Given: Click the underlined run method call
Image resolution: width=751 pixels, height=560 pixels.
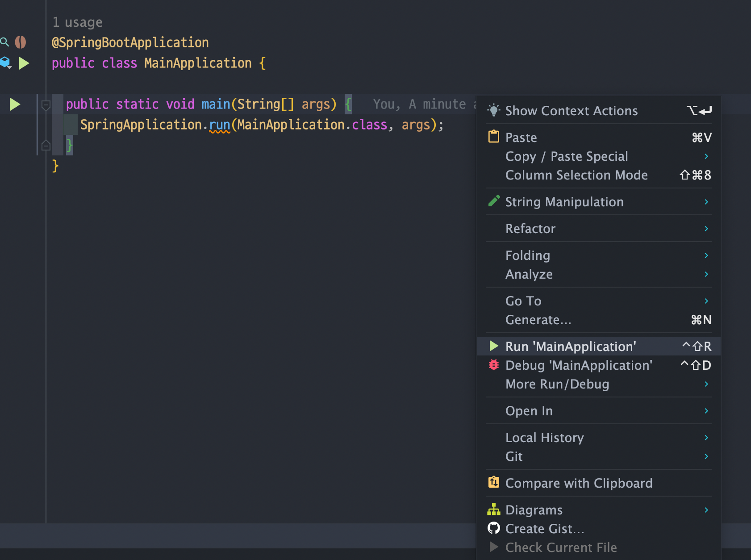Looking at the screenshot, I should 220,125.
